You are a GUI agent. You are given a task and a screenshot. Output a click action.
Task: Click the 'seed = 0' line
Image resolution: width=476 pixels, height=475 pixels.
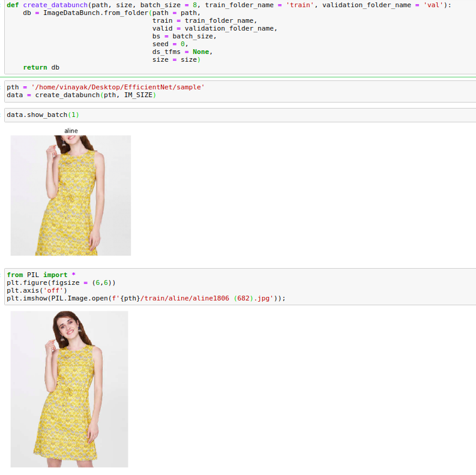coord(170,44)
